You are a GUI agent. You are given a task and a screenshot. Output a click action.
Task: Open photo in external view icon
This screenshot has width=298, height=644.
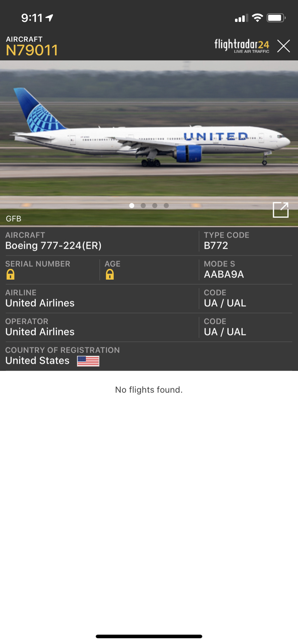click(281, 210)
